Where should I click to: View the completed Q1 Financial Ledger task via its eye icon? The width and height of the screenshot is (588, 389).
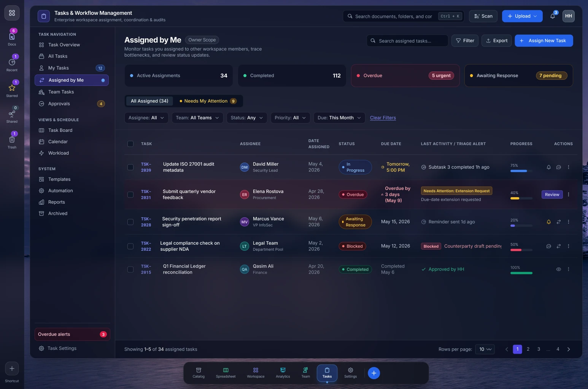(x=559, y=269)
